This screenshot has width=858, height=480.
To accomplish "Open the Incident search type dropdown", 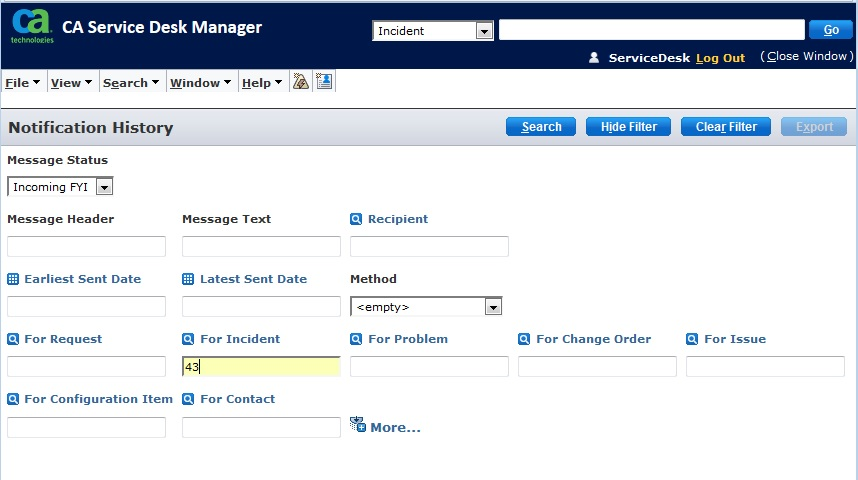I will pyautogui.click(x=433, y=31).
